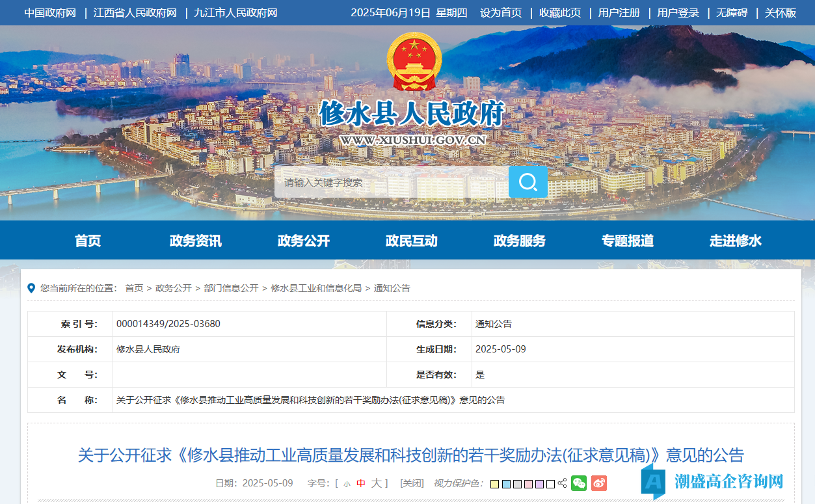Click 设为首页 in the top bar

pyautogui.click(x=501, y=12)
